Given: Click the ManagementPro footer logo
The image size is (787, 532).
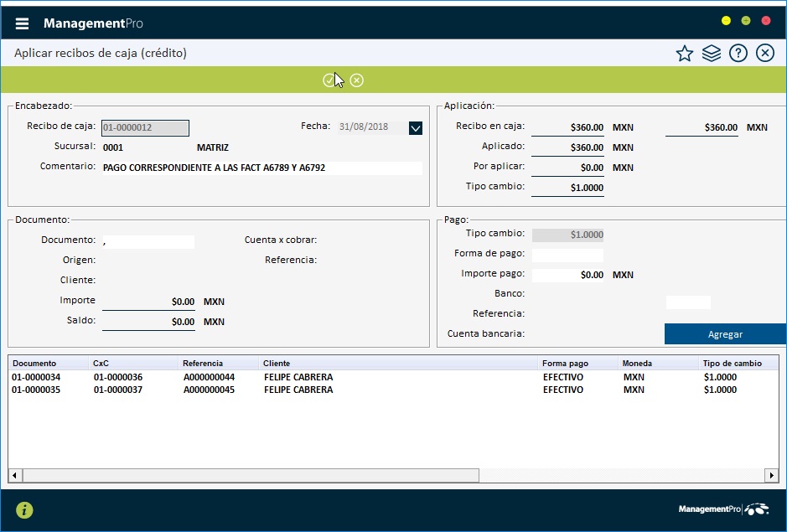Looking at the screenshot, I should [x=723, y=509].
